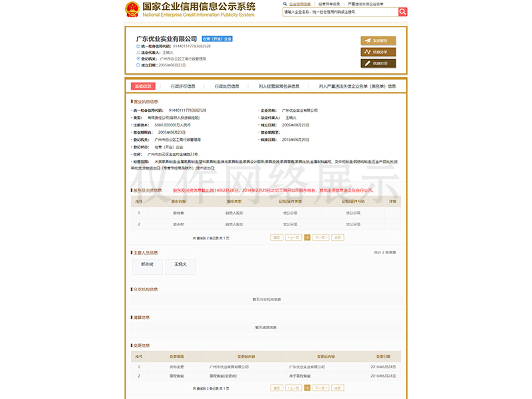
Task: Click the 王炳火 personnel card
Action: pos(180,267)
